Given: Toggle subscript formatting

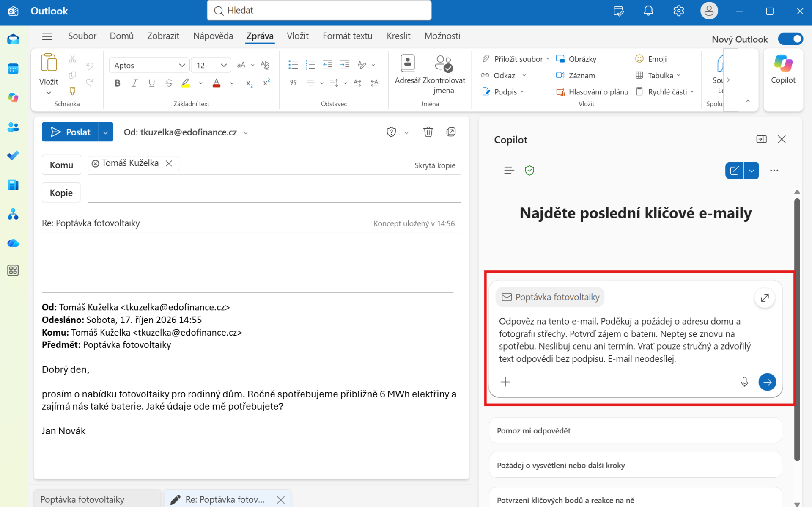Looking at the screenshot, I should pos(250,83).
